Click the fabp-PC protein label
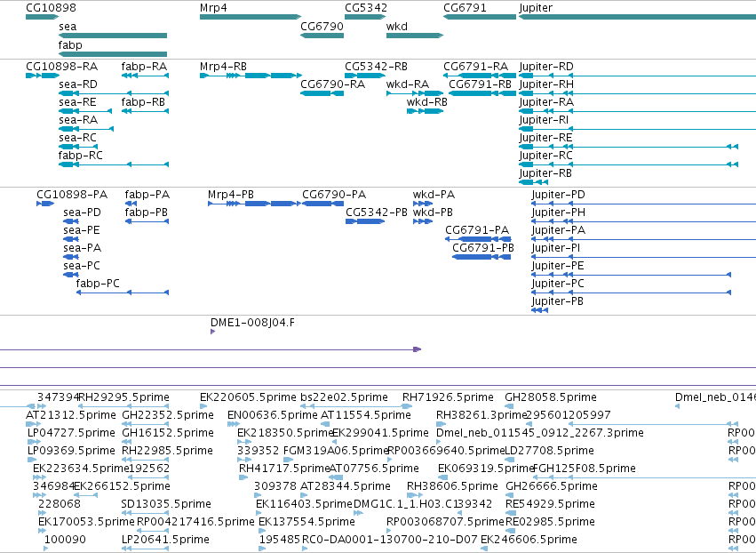The height and width of the screenshot is (553, 756). [98, 284]
